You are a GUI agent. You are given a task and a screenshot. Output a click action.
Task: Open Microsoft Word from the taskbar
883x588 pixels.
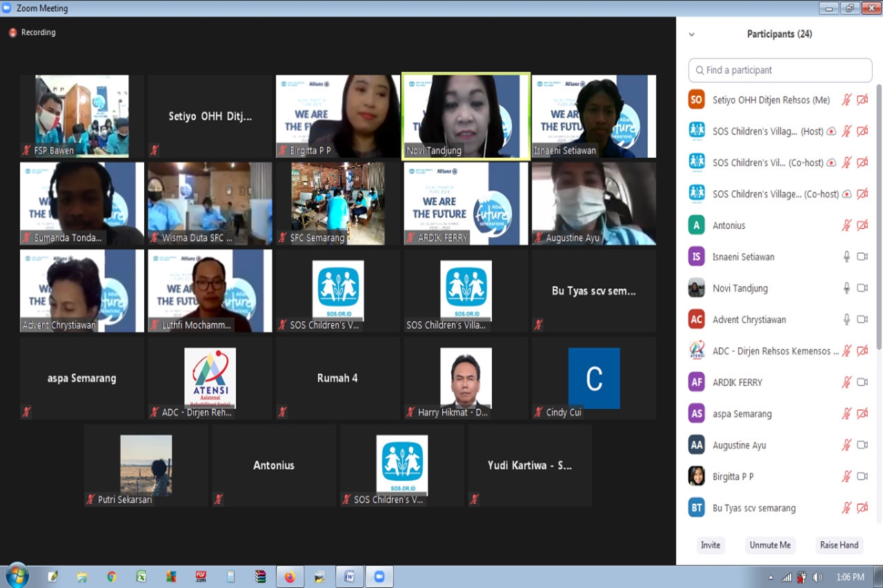pos(350,576)
